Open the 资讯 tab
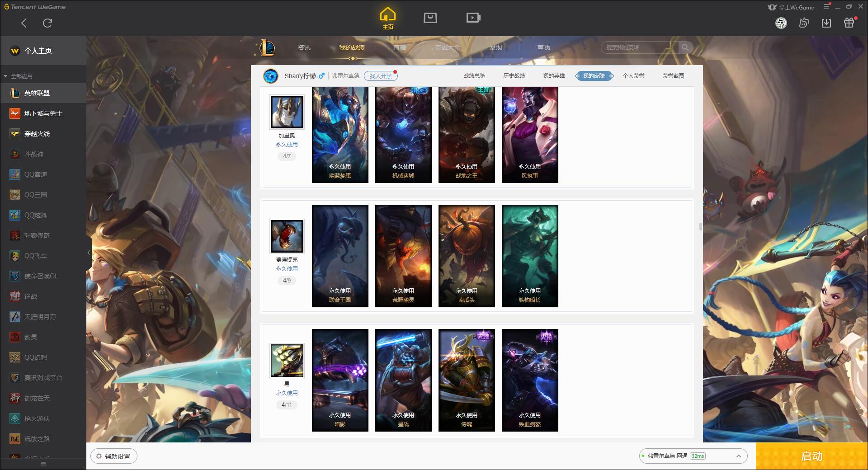Image resolution: width=868 pixels, height=470 pixels. (x=304, y=47)
